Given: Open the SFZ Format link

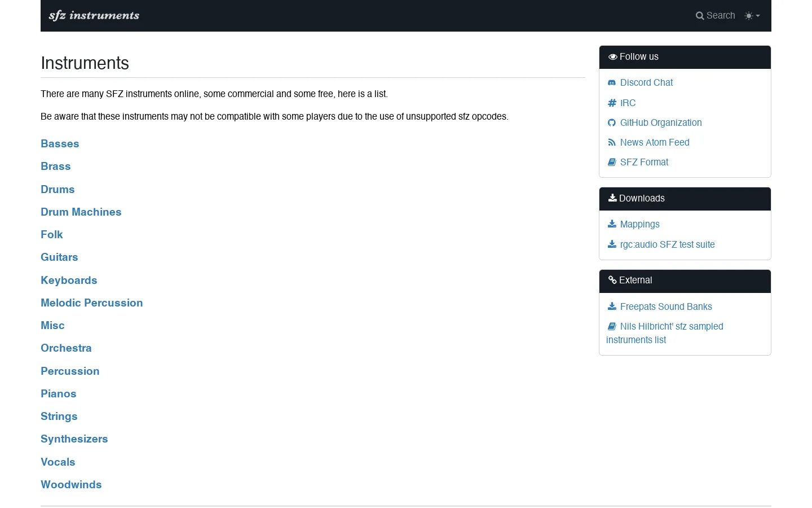Looking at the screenshot, I should (644, 162).
